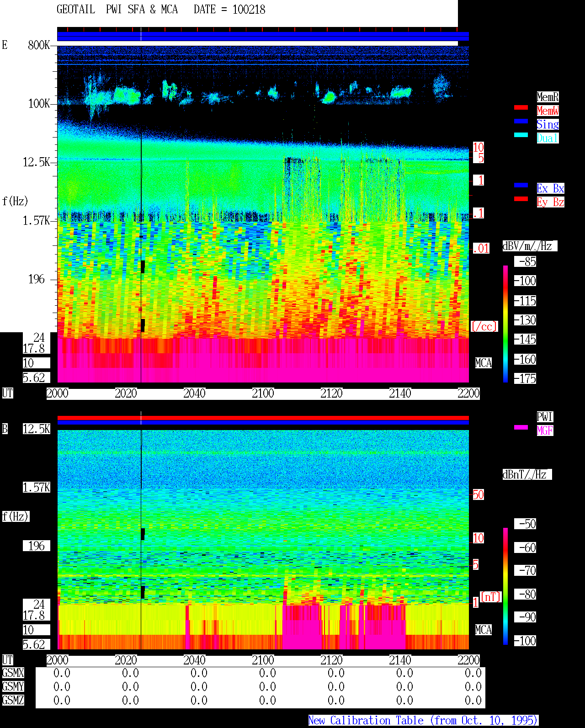Click the 12.5K label on E panel
Viewport: 585px width, 728px height.
tap(37, 162)
